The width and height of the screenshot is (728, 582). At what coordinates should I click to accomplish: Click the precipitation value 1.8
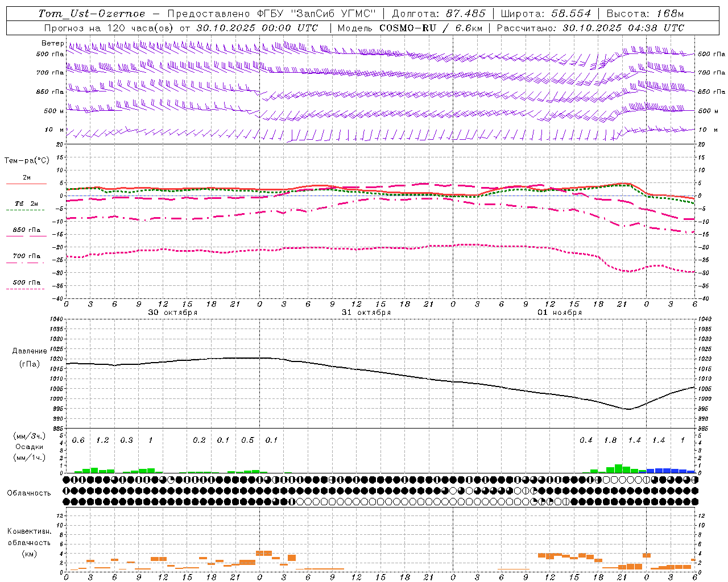(610, 440)
